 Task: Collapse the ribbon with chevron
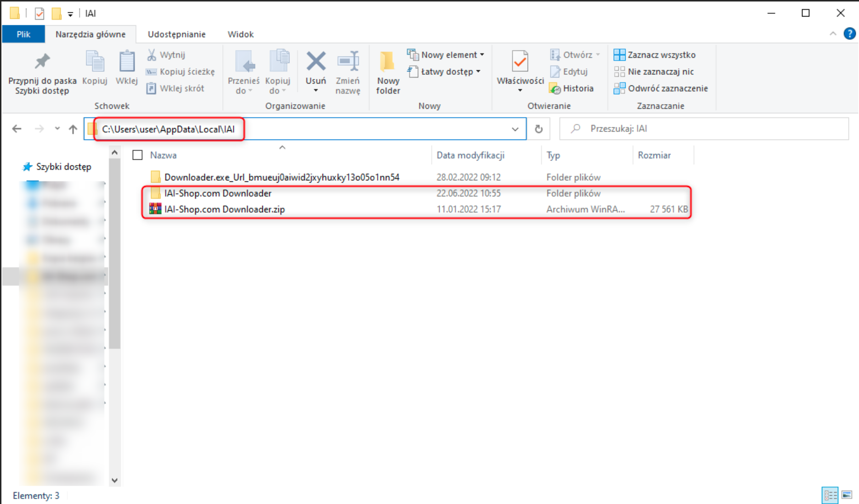click(x=833, y=34)
